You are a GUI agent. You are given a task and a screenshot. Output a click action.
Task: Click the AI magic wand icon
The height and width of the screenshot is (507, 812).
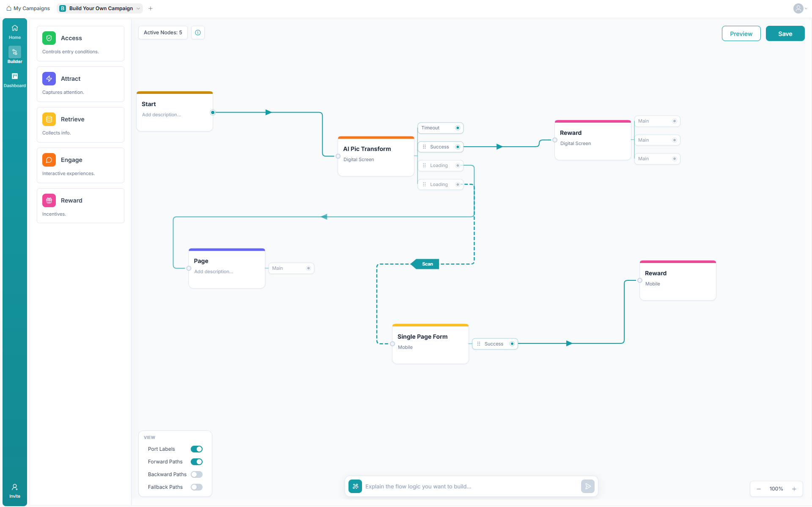point(355,486)
